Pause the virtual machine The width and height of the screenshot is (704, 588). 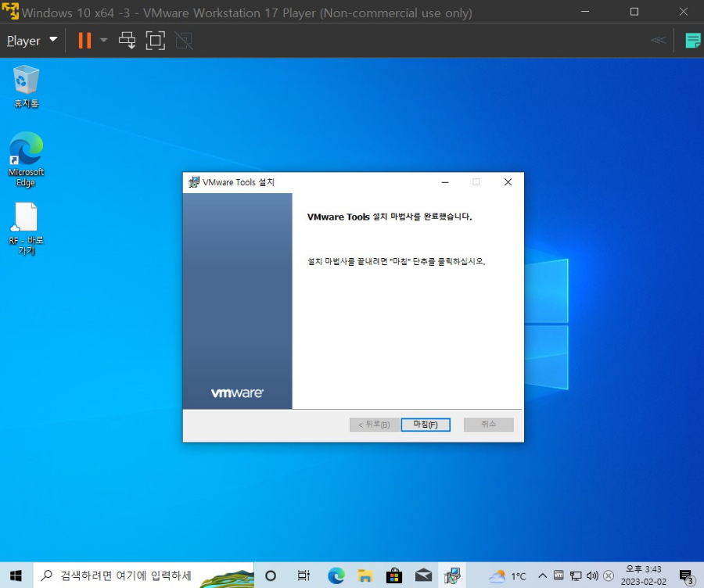(x=84, y=41)
